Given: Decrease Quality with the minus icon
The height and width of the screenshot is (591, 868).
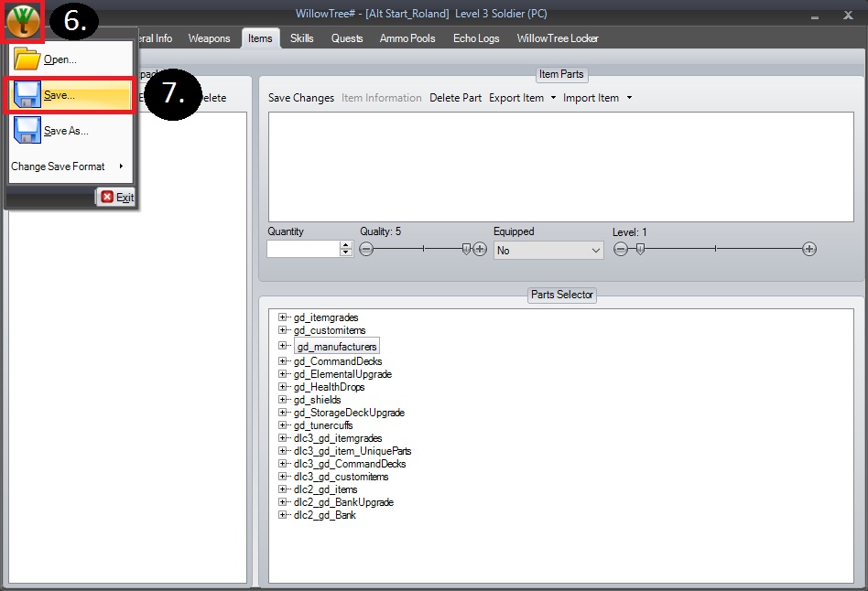Looking at the screenshot, I should 366,249.
